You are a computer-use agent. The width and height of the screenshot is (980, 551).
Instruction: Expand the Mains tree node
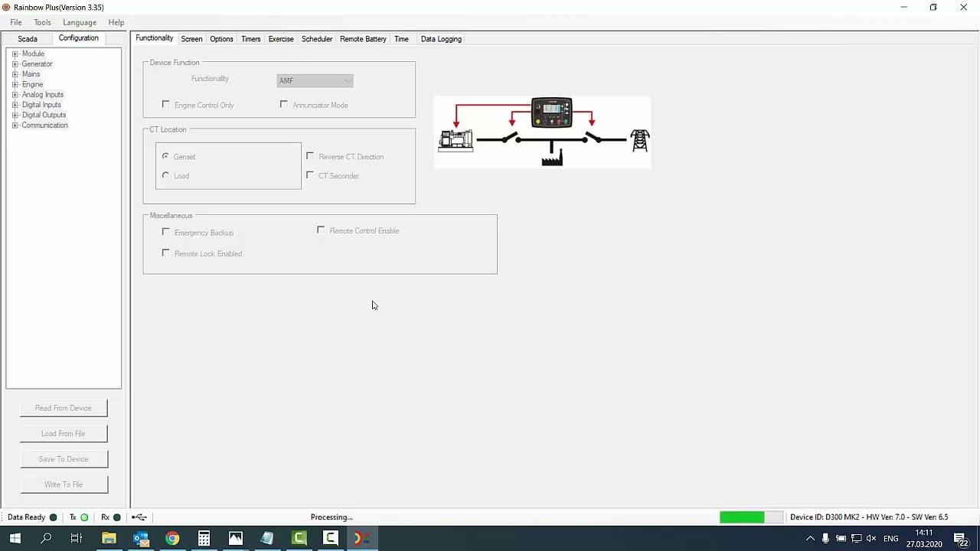click(x=15, y=74)
